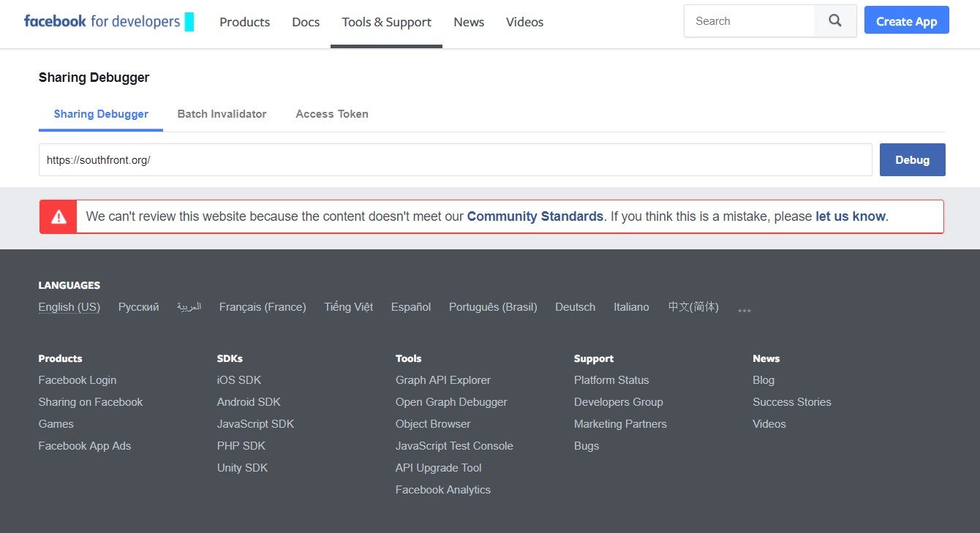This screenshot has width=980, height=533.
Task: Switch to the Batch Invalidator tab
Action: pyautogui.click(x=222, y=114)
